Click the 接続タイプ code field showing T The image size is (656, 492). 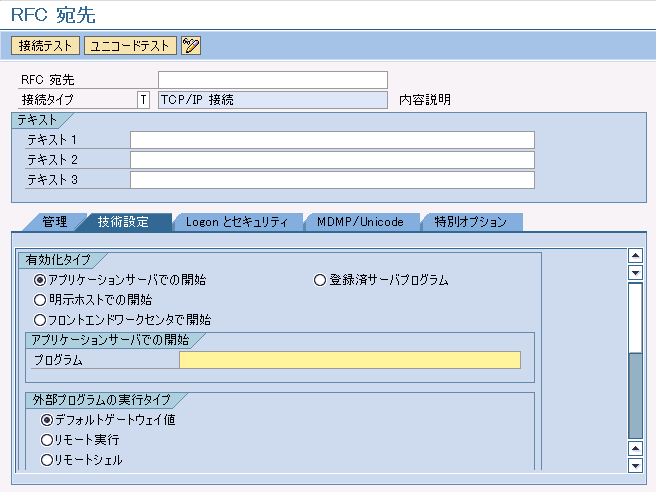point(143,100)
